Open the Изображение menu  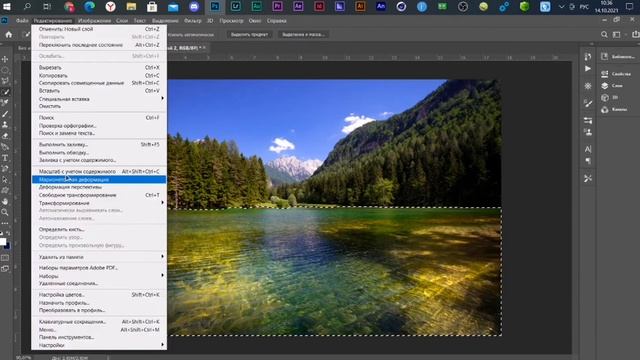[x=94, y=21]
